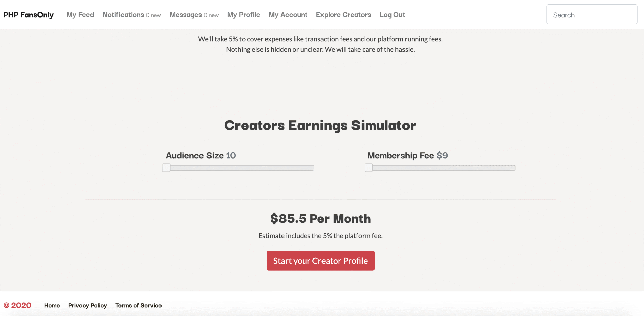
Task: Open the Terms of Service link
Action: click(138, 305)
